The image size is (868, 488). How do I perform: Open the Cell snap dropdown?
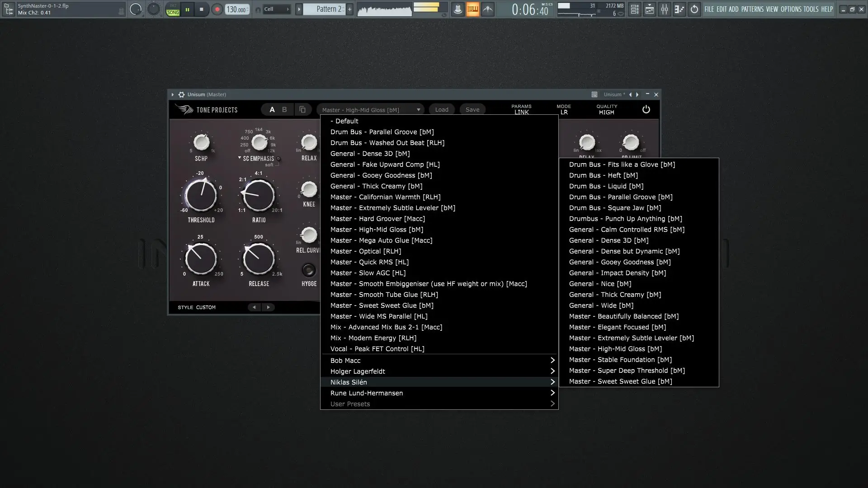coord(276,9)
